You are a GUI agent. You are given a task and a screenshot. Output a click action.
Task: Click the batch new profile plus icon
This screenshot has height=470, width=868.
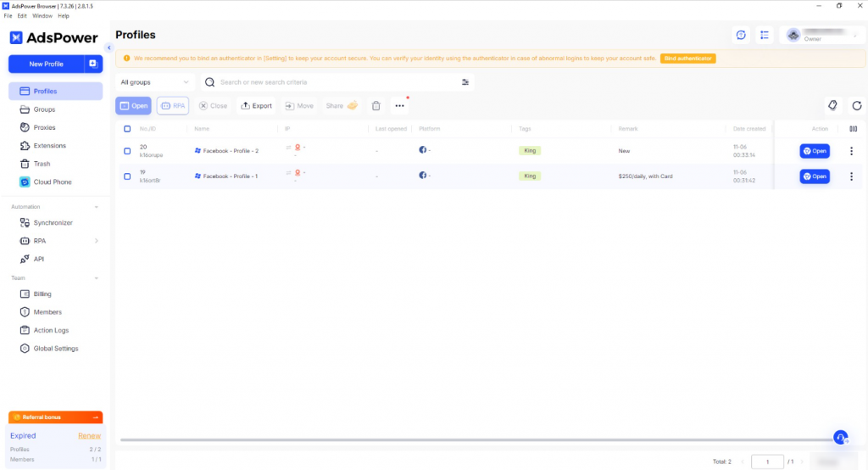click(x=93, y=64)
